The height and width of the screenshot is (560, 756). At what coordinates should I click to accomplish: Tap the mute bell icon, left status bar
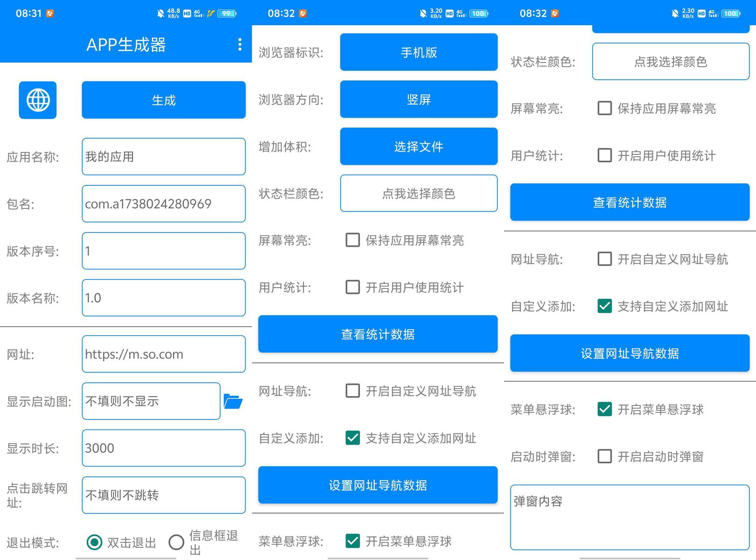click(x=161, y=14)
